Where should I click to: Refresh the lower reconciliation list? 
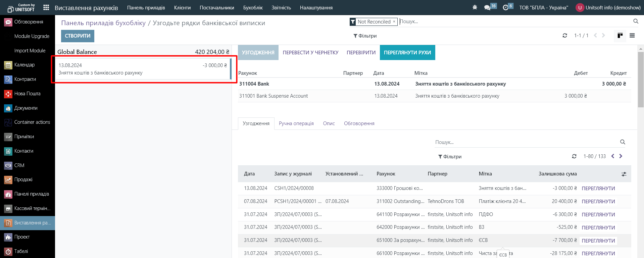[x=574, y=156]
